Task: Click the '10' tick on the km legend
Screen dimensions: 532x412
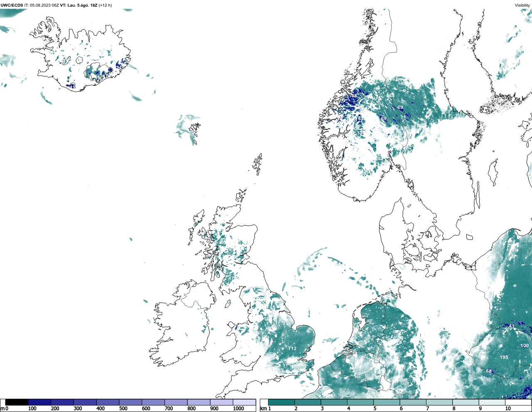Action: pyautogui.click(x=508, y=408)
